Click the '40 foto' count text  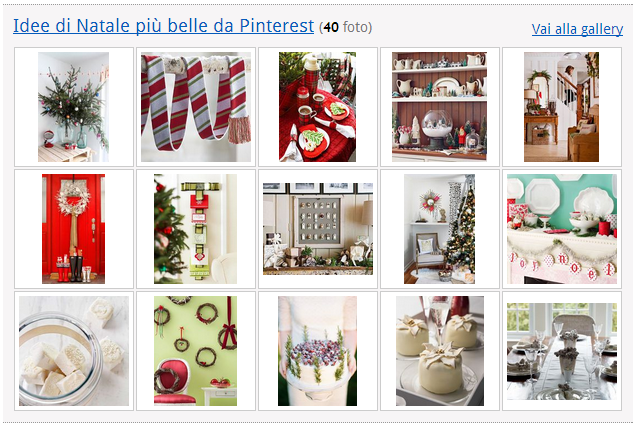347,27
